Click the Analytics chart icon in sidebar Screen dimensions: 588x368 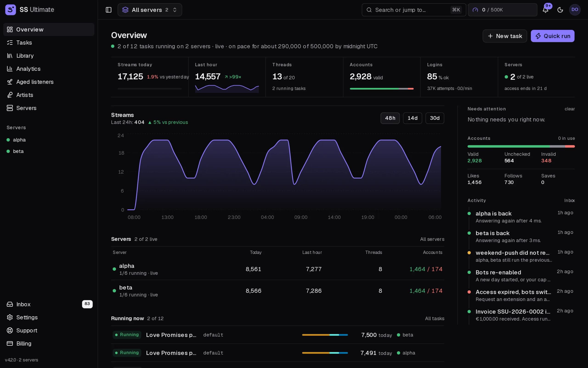pos(10,69)
